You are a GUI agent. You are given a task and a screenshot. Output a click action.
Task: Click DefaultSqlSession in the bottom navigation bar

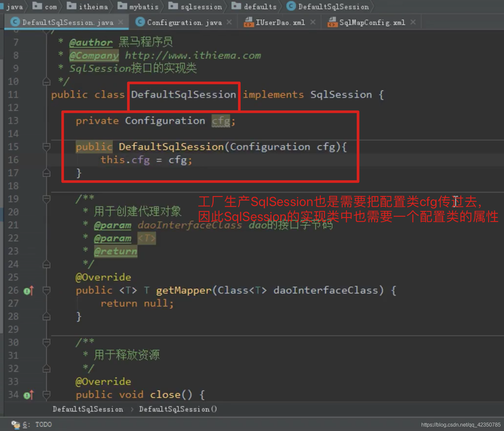[x=88, y=409]
